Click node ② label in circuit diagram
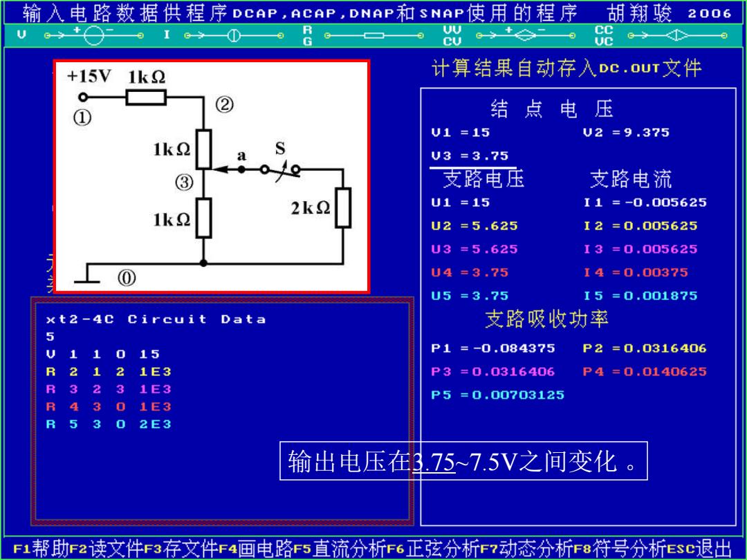This screenshot has height=560, width=747. coord(224,104)
